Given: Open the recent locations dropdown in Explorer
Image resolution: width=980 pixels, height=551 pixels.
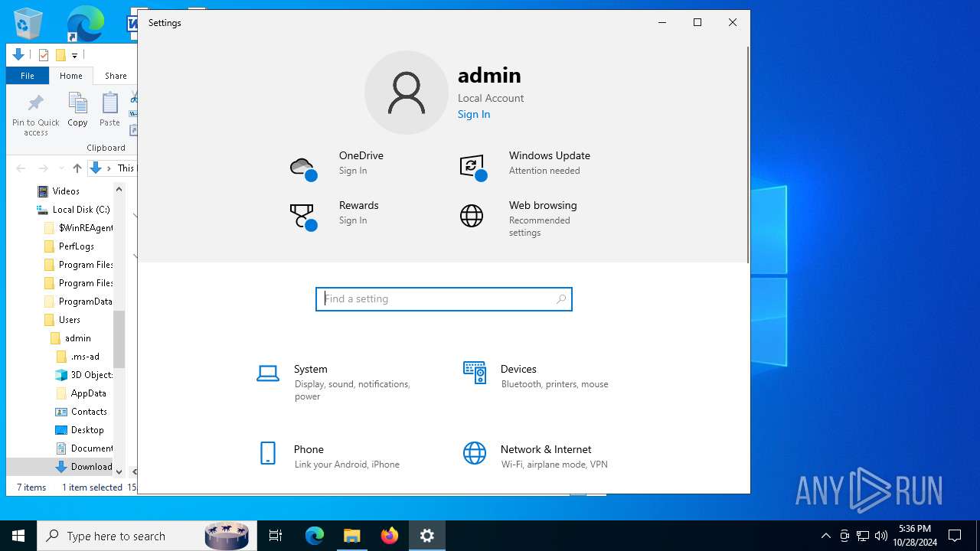Looking at the screenshot, I should [60, 169].
